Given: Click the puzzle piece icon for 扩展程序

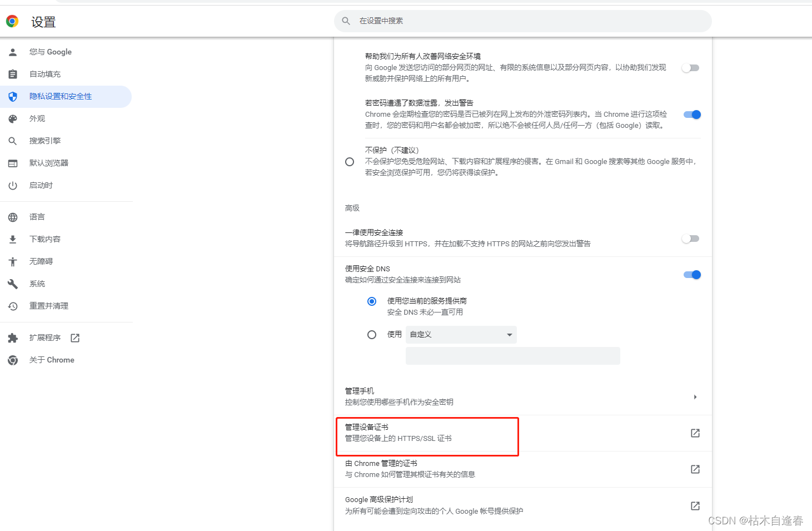Looking at the screenshot, I should pyautogui.click(x=13, y=338).
